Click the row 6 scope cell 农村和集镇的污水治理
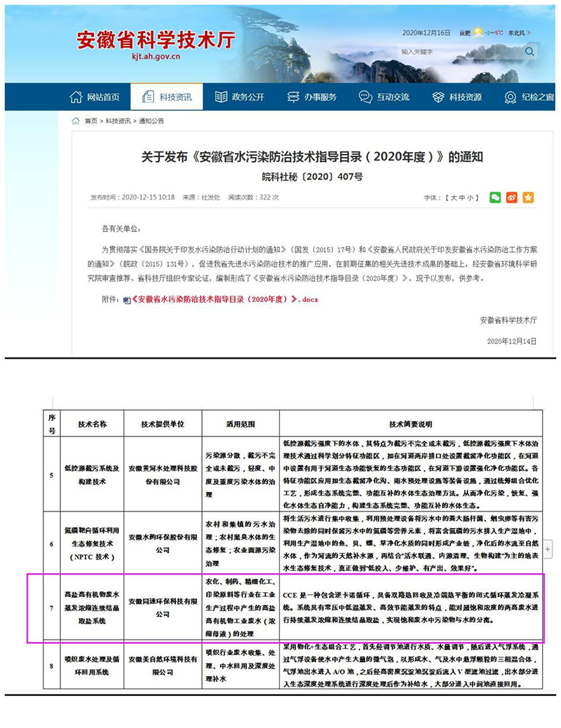Image resolution: width=561 pixels, height=728 pixels. coord(241,543)
